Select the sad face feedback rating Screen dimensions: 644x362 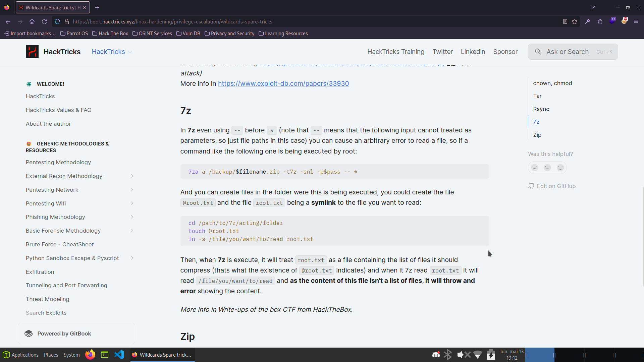click(x=534, y=168)
